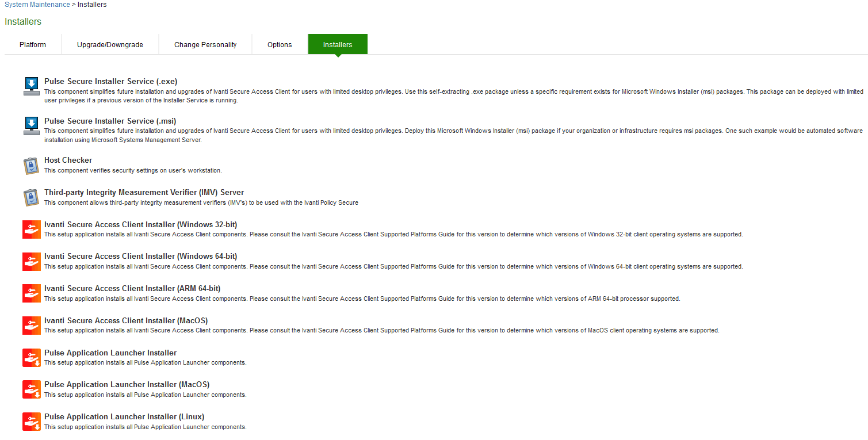Click the Pulse Application Launcher (MacOS) icon

31,389
